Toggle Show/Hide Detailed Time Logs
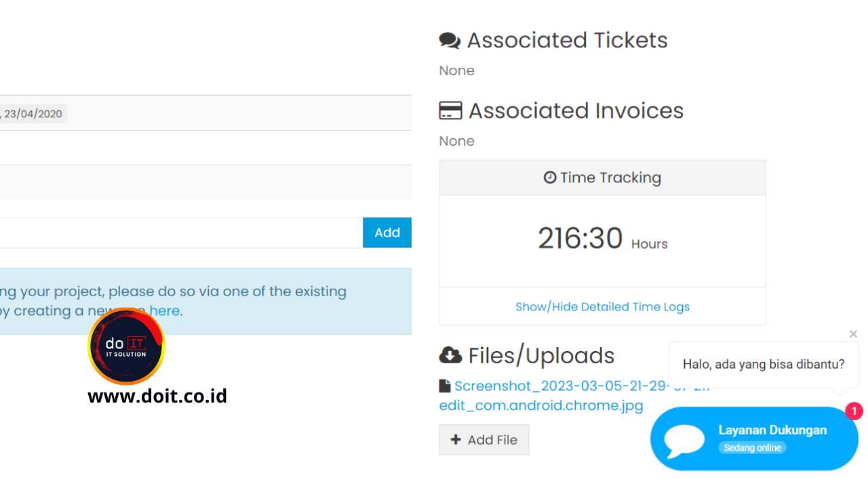This screenshot has width=868, height=488. (x=602, y=306)
